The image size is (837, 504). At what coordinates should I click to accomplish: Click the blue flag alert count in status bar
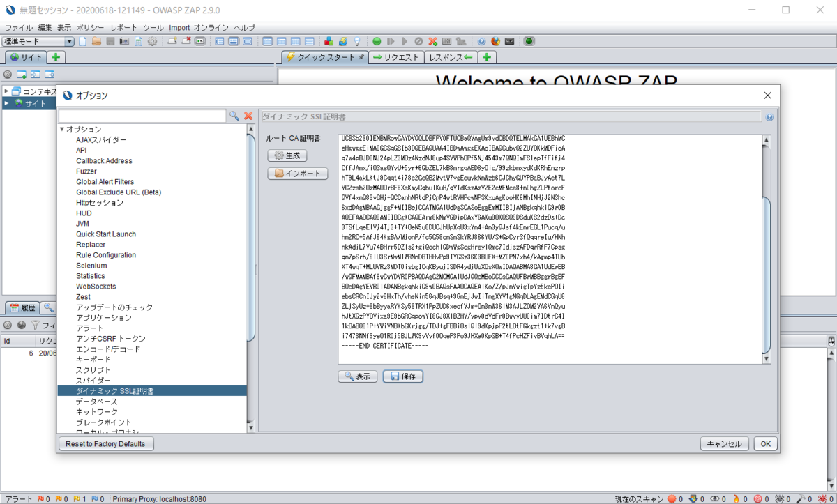click(97, 499)
